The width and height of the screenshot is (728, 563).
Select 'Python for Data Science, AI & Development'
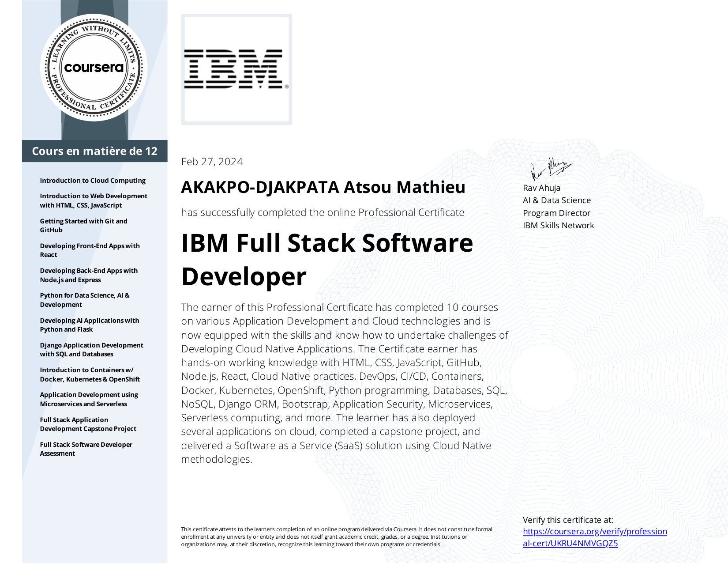(x=85, y=300)
